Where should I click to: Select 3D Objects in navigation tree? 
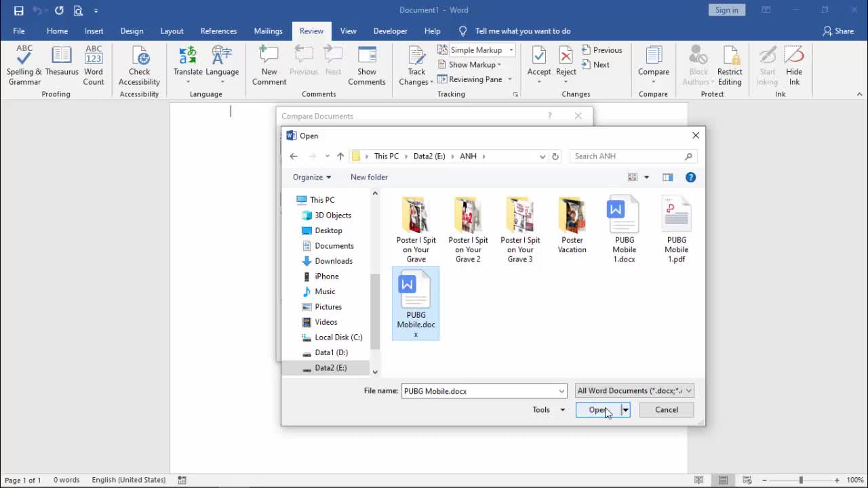(x=333, y=216)
